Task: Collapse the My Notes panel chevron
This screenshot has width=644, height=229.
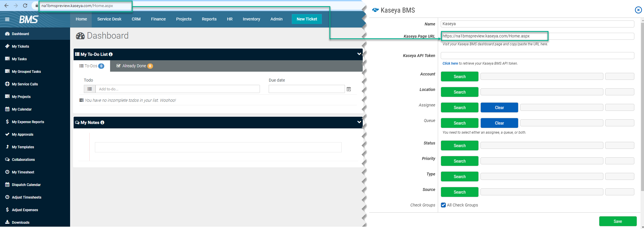Action: point(359,122)
